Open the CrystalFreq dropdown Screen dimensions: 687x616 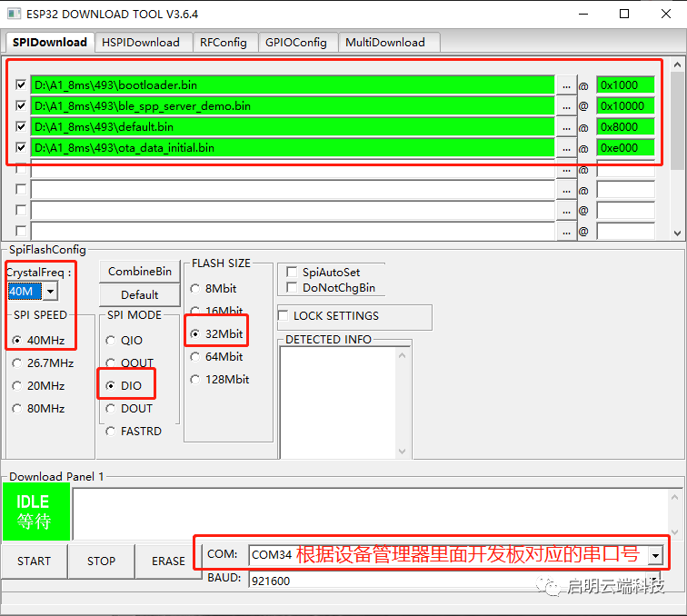[x=50, y=292]
